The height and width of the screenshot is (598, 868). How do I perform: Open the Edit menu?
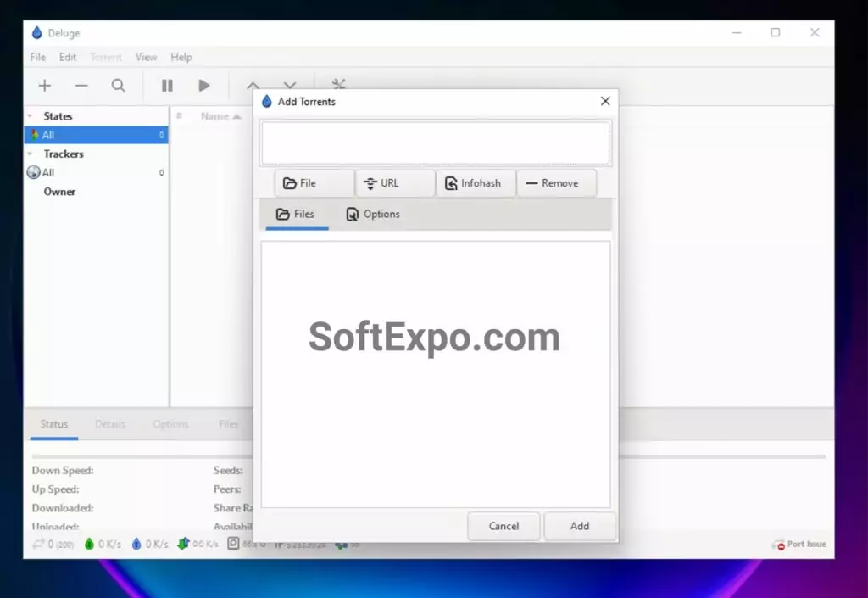(67, 57)
